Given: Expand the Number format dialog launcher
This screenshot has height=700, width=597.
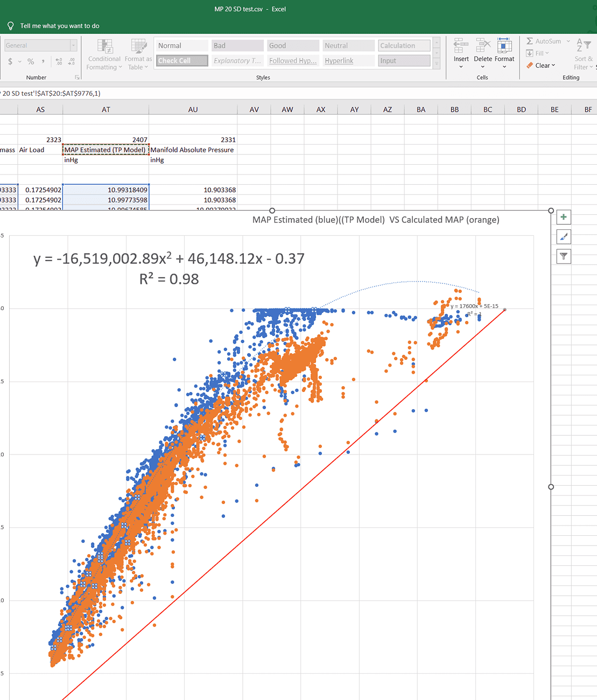Looking at the screenshot, I should point(77,78).
